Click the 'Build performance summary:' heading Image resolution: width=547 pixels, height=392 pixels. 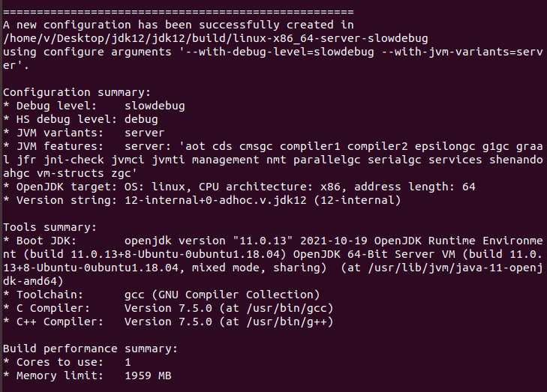[x=90, y=349]
